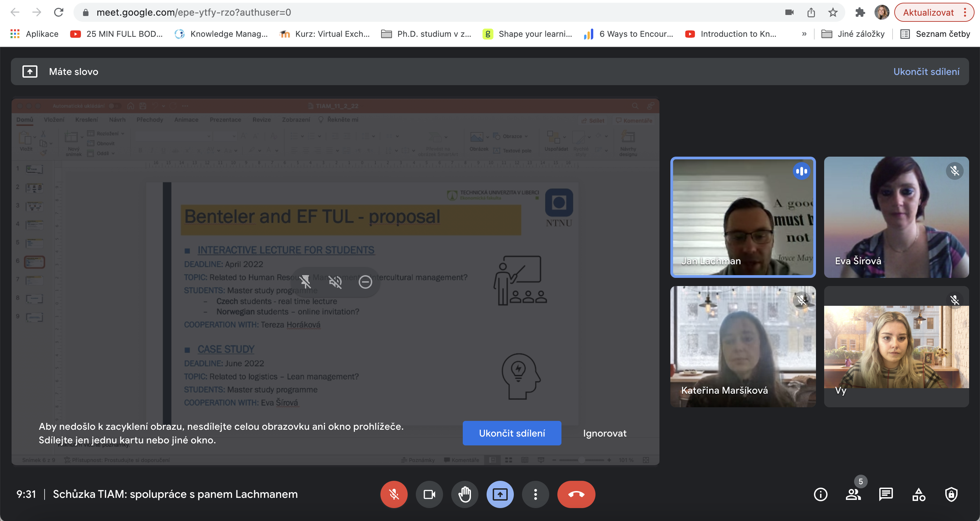Click Komentáře in shared PowerPoint ribbon

click(x=633, y=120)
